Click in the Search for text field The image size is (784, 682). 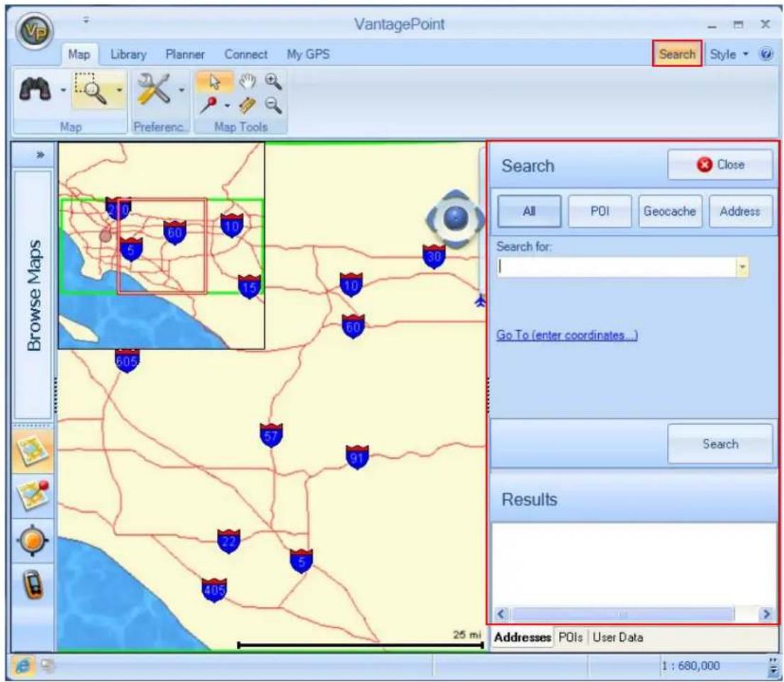click(x=616, y=267)
